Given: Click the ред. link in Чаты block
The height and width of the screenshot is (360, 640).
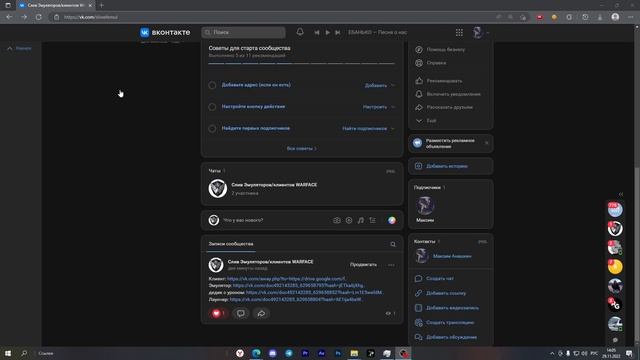Looking at the screenshot, I should [391, 171].
